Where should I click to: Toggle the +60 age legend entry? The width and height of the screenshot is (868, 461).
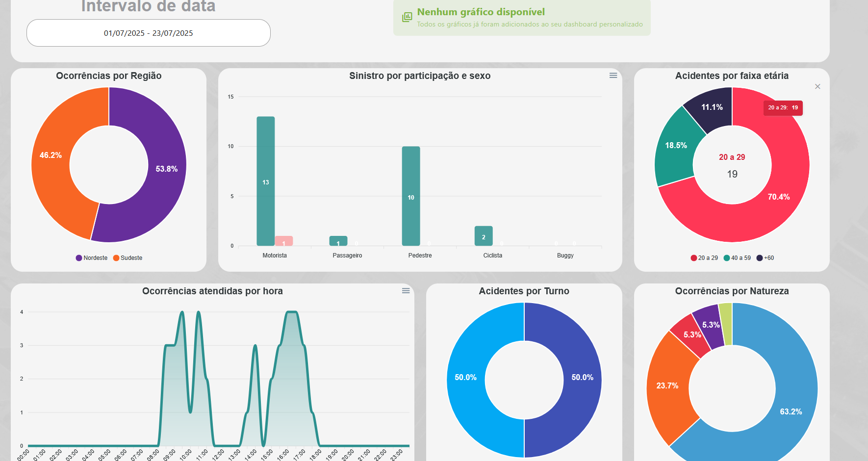point(765,258)
